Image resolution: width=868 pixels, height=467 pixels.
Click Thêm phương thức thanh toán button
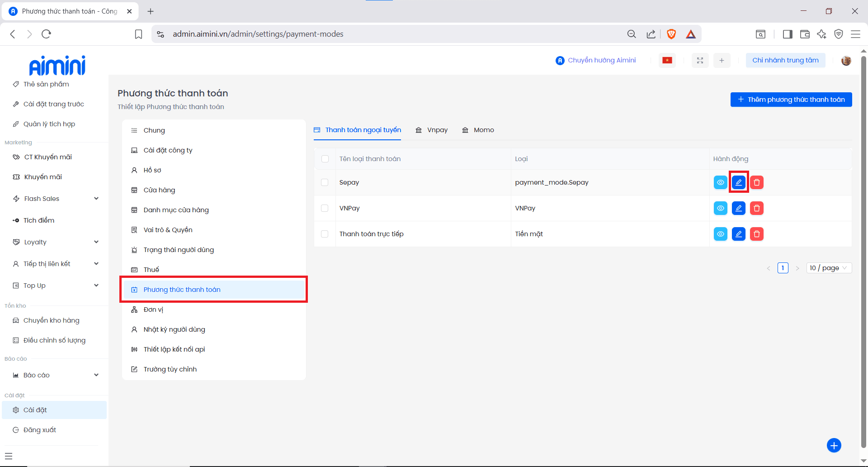[791, 100]
